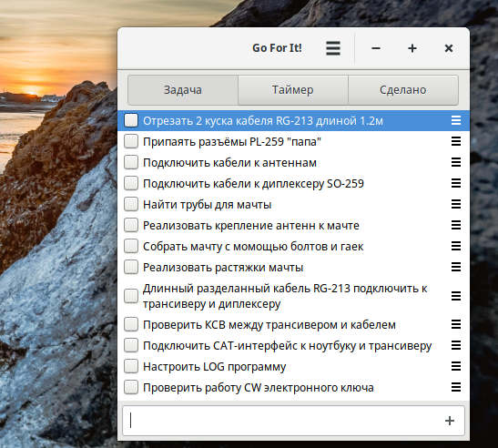Click drag handle for 'Найти трубы для мачты'
Viewport: 498px width, 448px height.
(x=456, y=204)
